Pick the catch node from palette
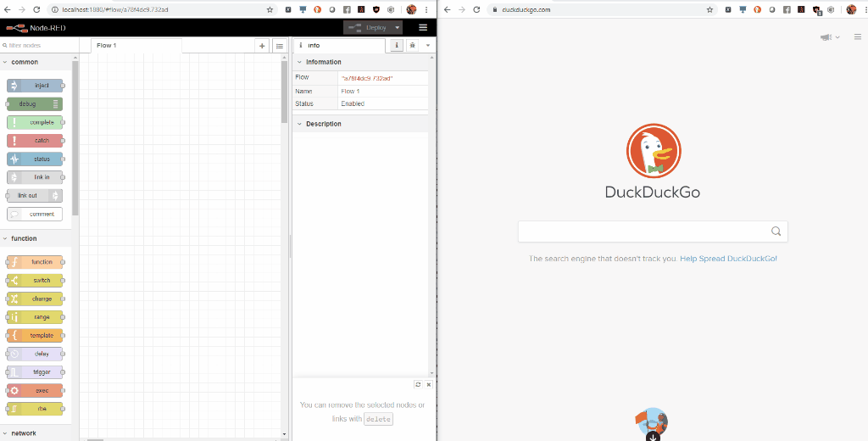868x441 pixels. (35, 141)
